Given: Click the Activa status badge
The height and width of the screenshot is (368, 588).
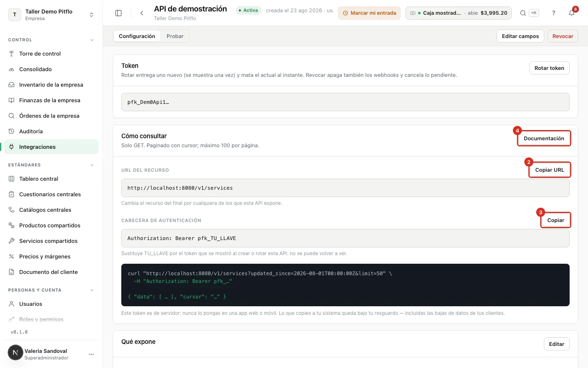Looking at the screenshot, I should tap(248, 10).
